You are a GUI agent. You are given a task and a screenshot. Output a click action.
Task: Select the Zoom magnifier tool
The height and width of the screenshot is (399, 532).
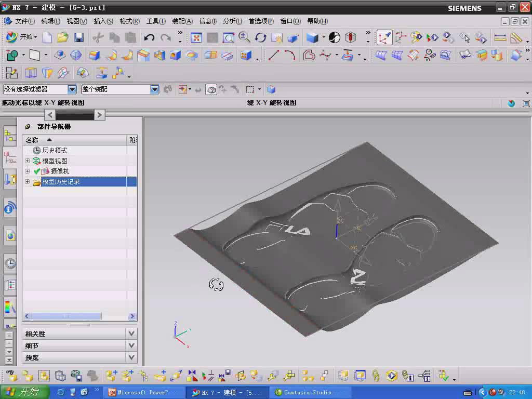(x=244, y=37)
